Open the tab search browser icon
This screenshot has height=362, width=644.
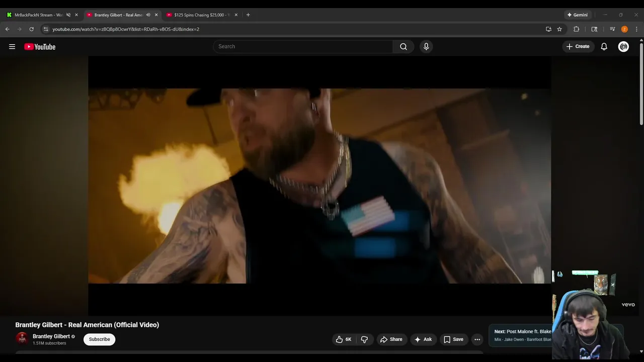[594, 29]
